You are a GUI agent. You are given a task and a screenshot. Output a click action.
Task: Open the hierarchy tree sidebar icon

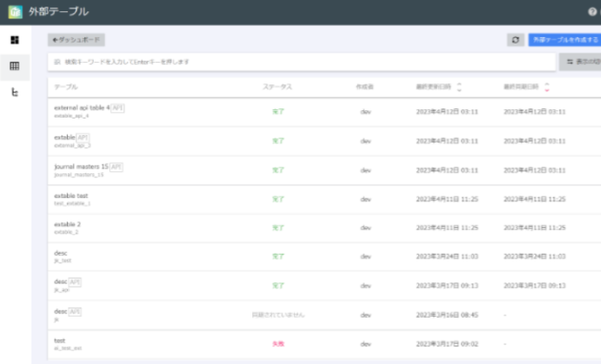15,93
